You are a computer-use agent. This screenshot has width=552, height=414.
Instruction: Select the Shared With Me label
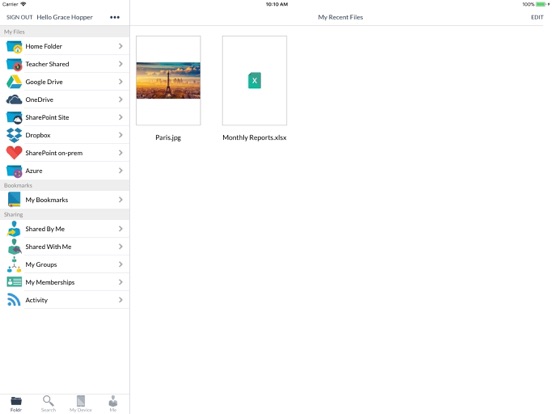(48, 247)
